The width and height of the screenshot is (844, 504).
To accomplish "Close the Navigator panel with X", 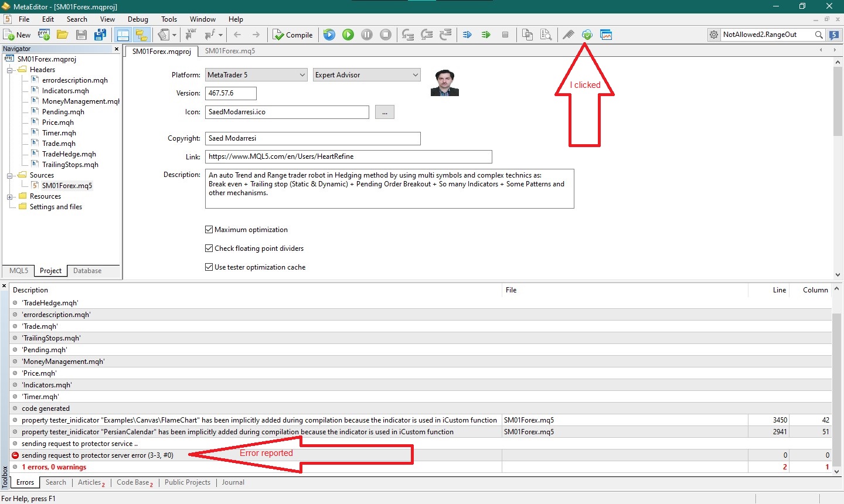I will pyautogui.click(x=117, y=49).
